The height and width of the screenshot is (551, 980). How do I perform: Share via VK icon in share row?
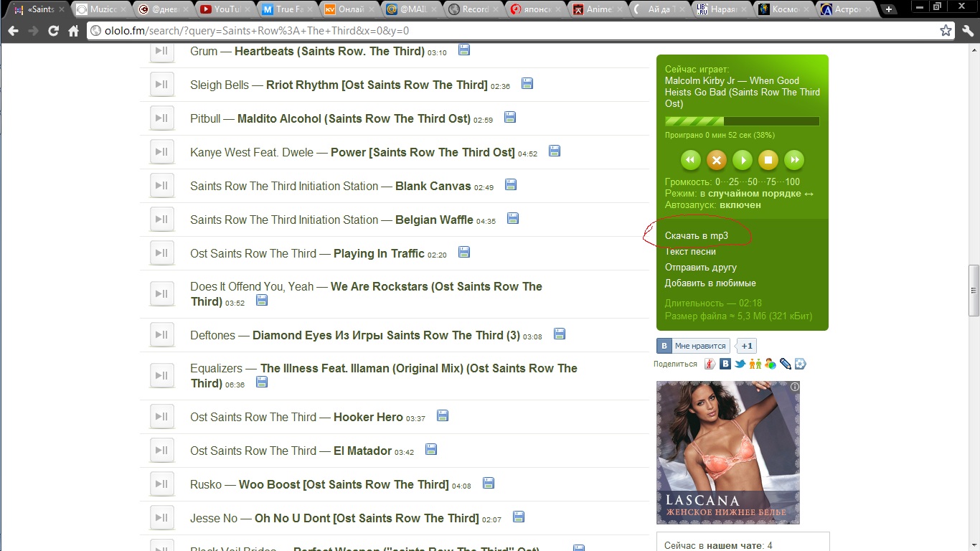[725, 364]
